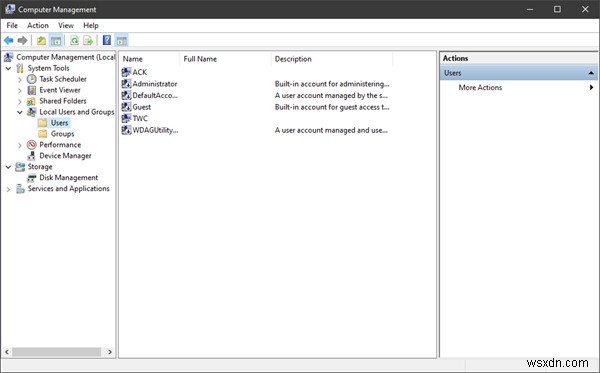Click the gray forward arrow

click(x=23, y=40)
